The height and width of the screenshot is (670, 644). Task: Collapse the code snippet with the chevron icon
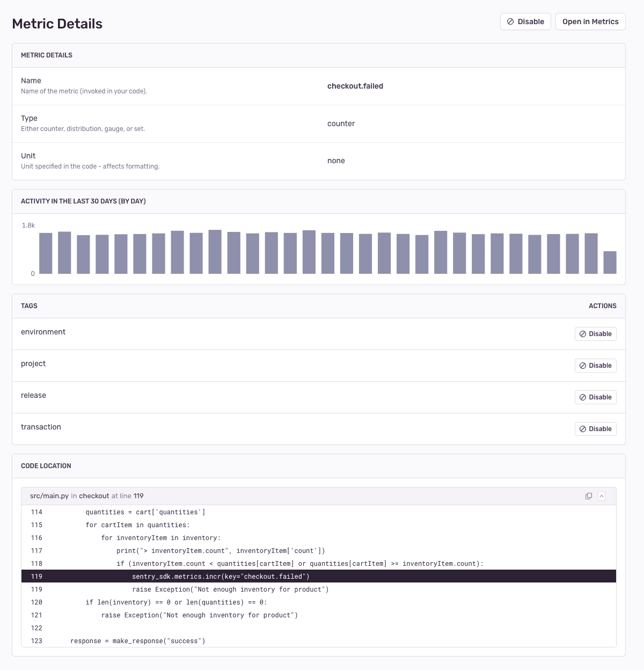click(x=602, y=496)
